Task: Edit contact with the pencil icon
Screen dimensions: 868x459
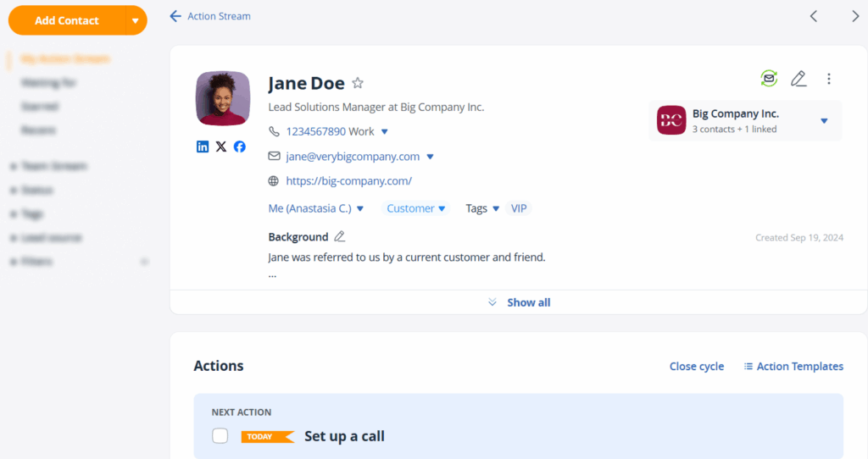Action: pos(798,79)
